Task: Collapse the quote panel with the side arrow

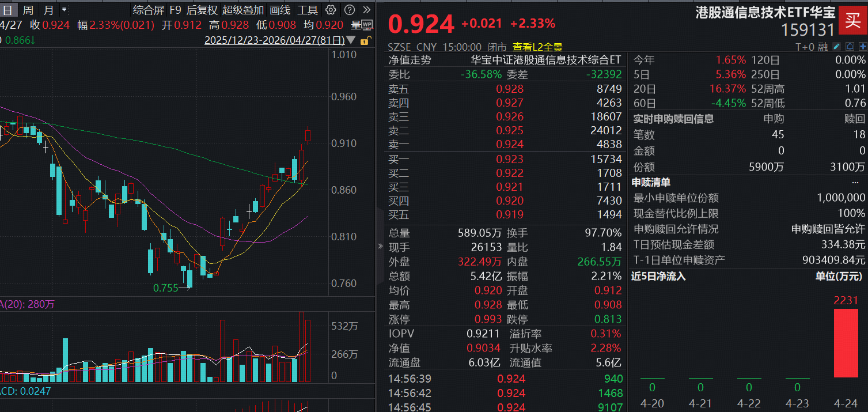Action: [x=380, y=244]
